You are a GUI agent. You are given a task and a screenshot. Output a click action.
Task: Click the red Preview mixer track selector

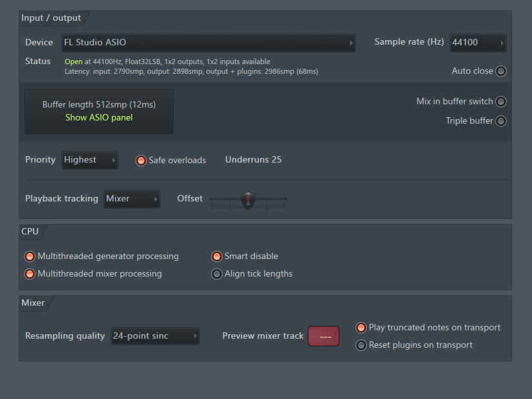[324, 336]
